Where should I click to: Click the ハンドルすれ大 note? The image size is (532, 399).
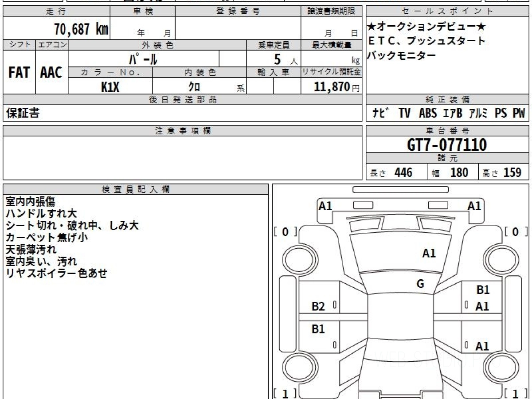[41, 214]
